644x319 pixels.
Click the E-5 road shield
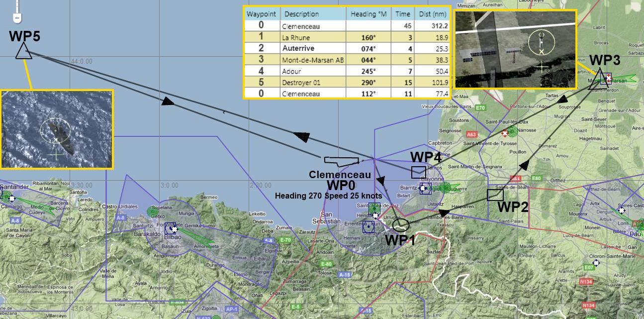click(295, 307)
